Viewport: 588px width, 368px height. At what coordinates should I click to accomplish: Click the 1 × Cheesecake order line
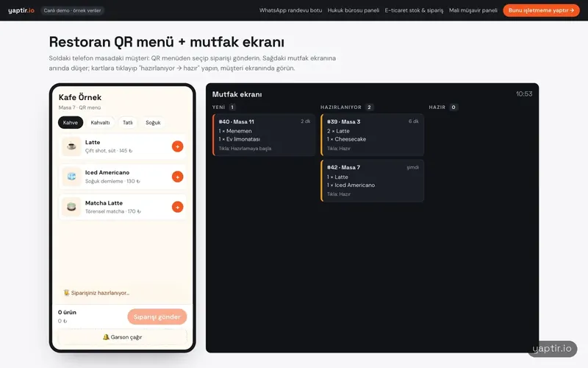click(346, 139)
